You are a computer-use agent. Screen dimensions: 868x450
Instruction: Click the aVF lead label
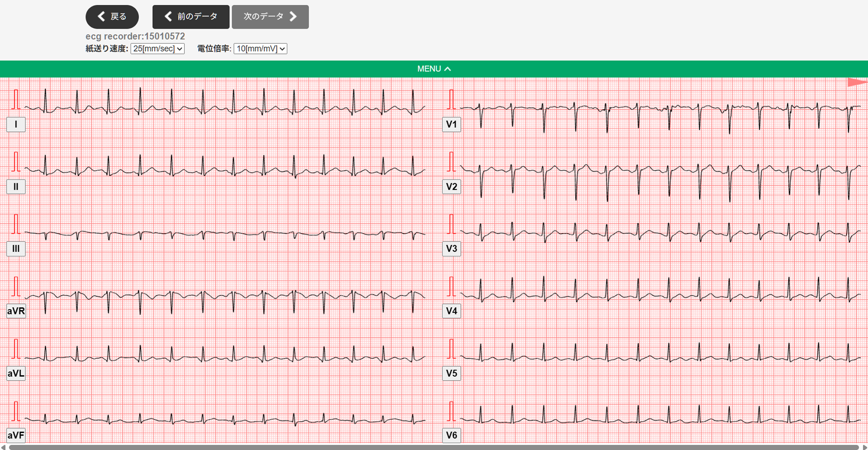[x=16, y=435]
